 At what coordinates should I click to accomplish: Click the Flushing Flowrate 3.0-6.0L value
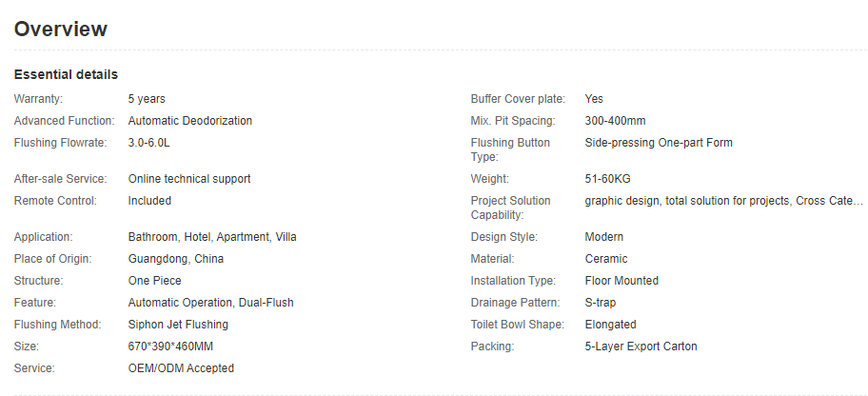[x=148, y=143]
